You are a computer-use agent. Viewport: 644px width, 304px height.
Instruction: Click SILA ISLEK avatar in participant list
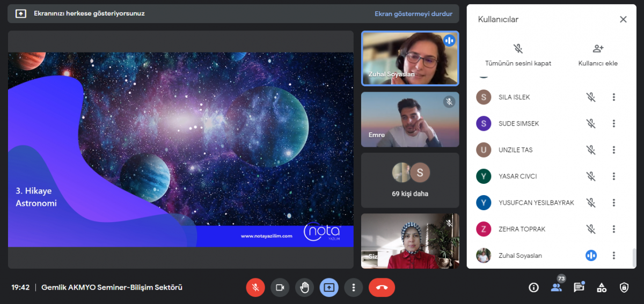[x=484, y=97]
